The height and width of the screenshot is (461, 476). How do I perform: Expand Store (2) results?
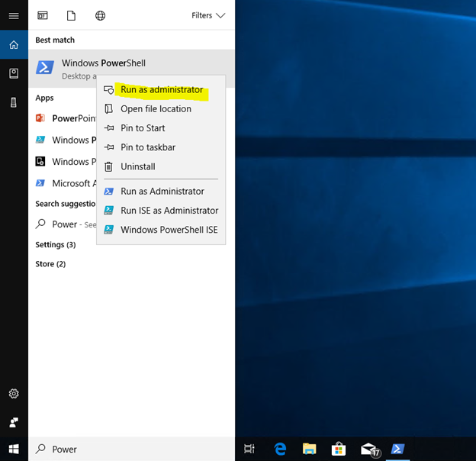point(50,264)
